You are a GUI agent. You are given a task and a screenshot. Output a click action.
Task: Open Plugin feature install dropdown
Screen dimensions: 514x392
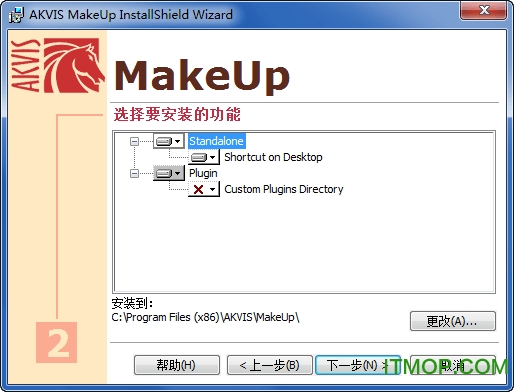(x=169, y=173)
